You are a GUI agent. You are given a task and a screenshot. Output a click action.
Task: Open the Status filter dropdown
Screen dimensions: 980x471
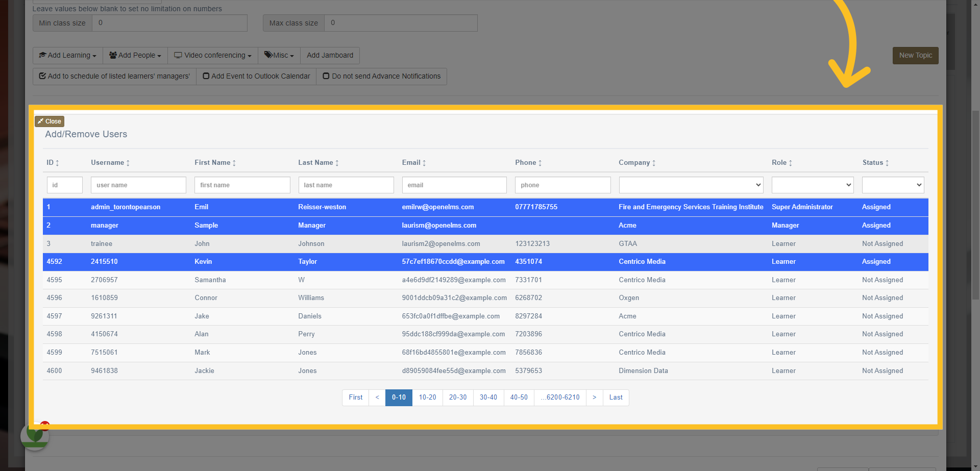[893, 185]
